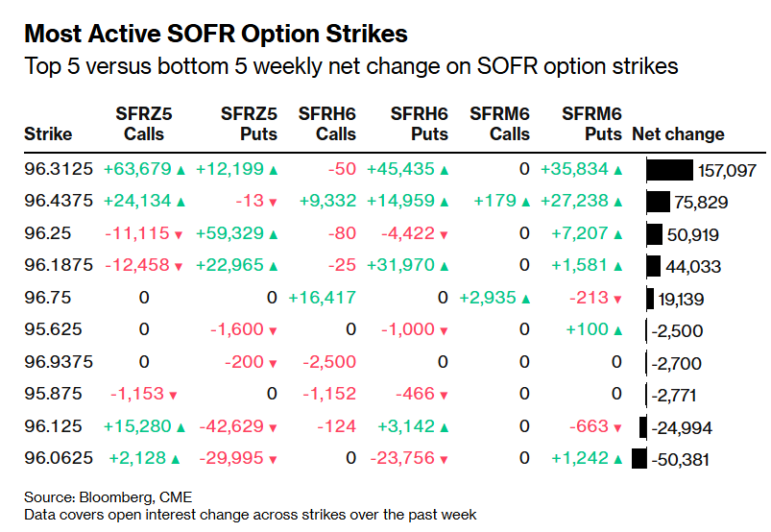Screen dimensions: 771x532
Task: Click the red down arrow beside -13
Action: click(273, 203)
